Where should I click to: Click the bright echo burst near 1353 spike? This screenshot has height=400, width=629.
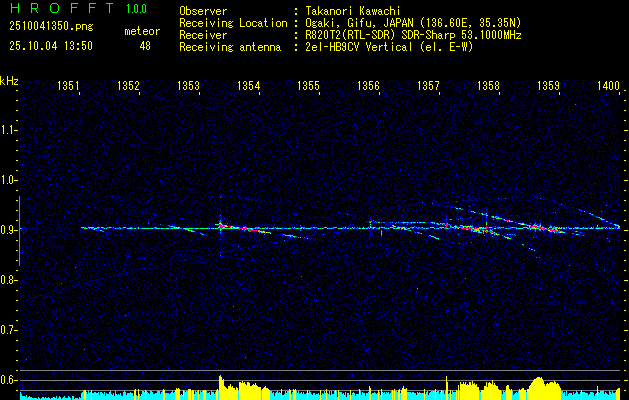[x=220, y=226]
